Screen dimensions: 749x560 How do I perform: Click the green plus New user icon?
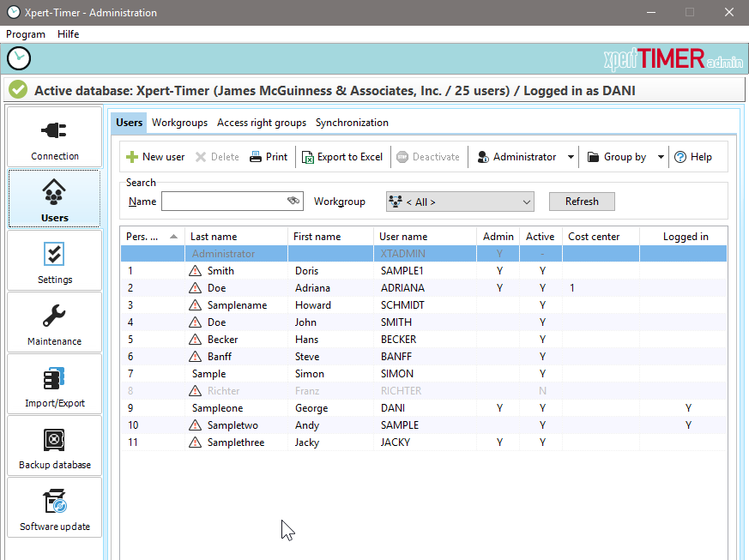tap(132, 157)
